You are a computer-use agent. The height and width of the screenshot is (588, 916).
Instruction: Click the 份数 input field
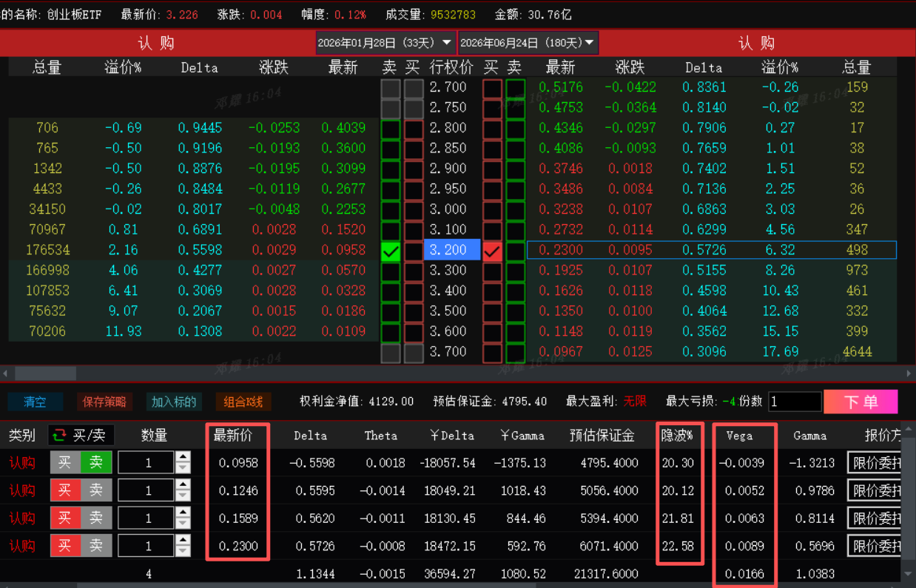pyautogui.click(x=794, y=402)
